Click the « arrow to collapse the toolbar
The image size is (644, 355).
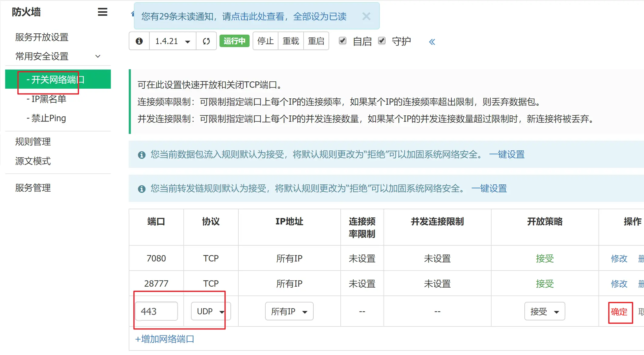coord(432,42)
